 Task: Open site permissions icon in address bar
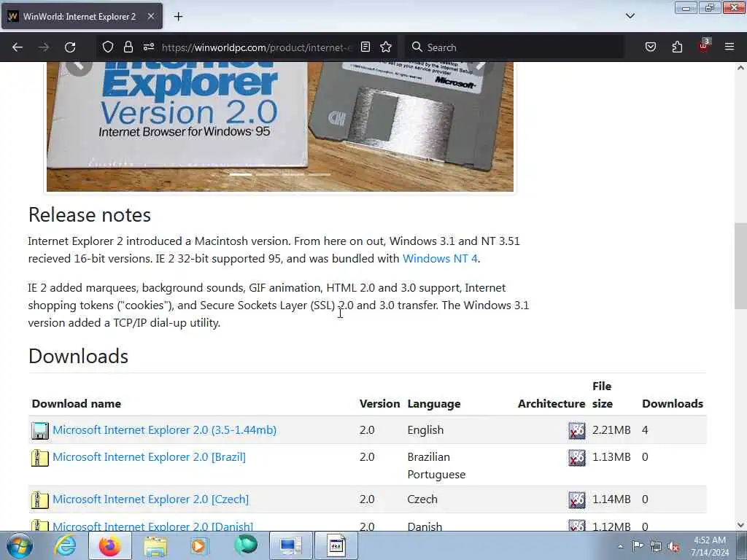149,47
